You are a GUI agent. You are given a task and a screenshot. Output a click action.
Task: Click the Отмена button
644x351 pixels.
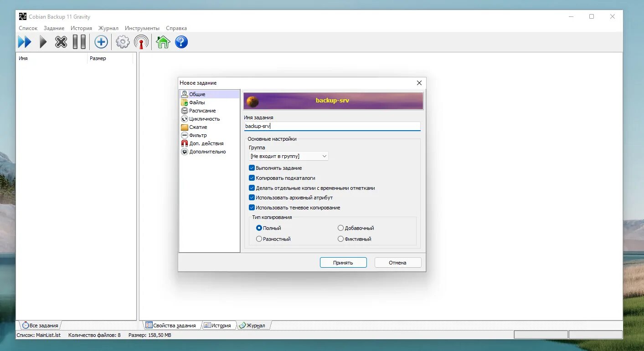coord(398,263)
